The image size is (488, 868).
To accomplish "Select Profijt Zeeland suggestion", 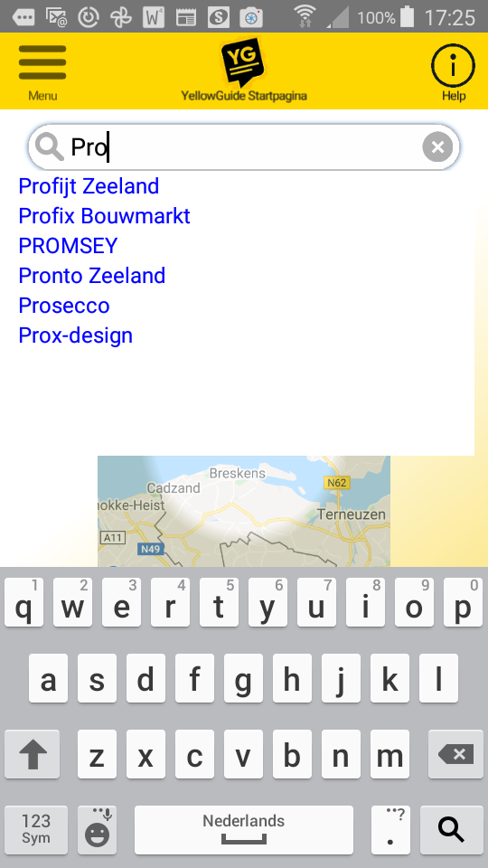I will click(x=89, y=186).
